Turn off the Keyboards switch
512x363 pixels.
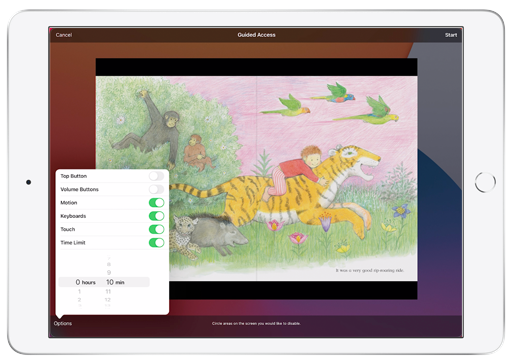(x=156, y=216)
